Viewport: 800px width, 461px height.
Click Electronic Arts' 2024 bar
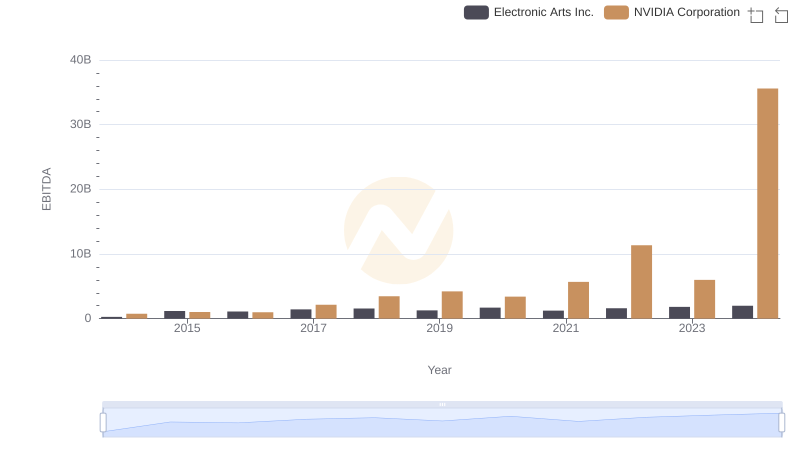[742, 312]
